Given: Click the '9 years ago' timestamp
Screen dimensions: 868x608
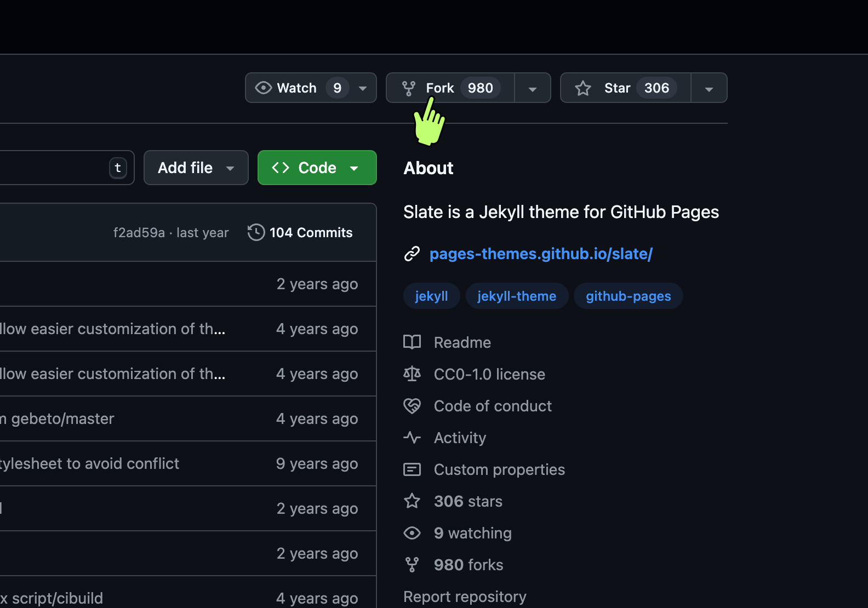Looking at the screenshot, I should point(317,463).
